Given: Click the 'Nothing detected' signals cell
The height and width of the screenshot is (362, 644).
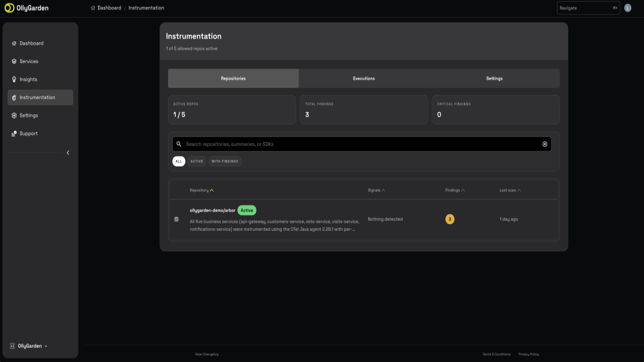Looking at the screenshot, I should pyautogui.click(x=385, y=219).
